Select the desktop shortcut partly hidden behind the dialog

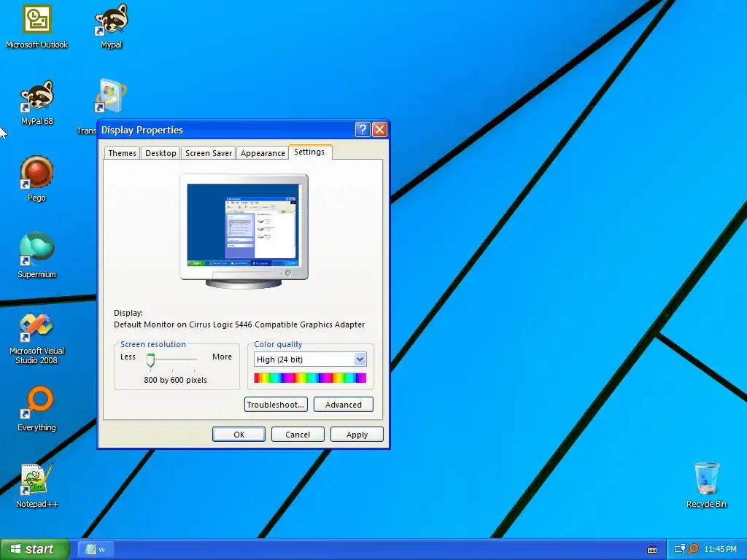coord(110,97)
